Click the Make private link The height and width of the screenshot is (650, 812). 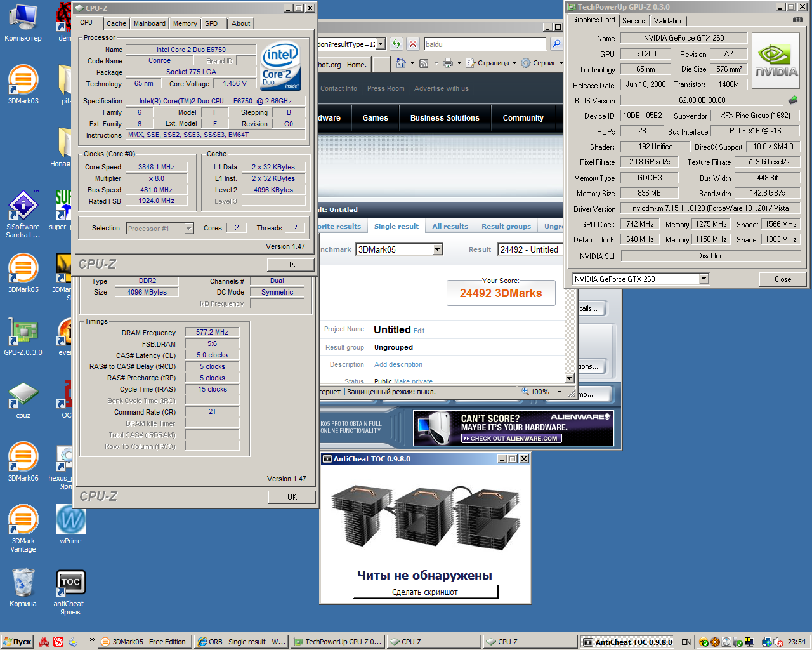coord(413,381)
